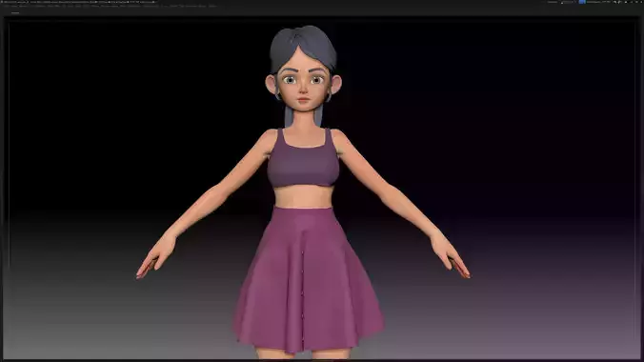Toggle the blue highlighted Menus button
Image resolution: width=644 pixels, height=362 pixels.
click(582, 2)
